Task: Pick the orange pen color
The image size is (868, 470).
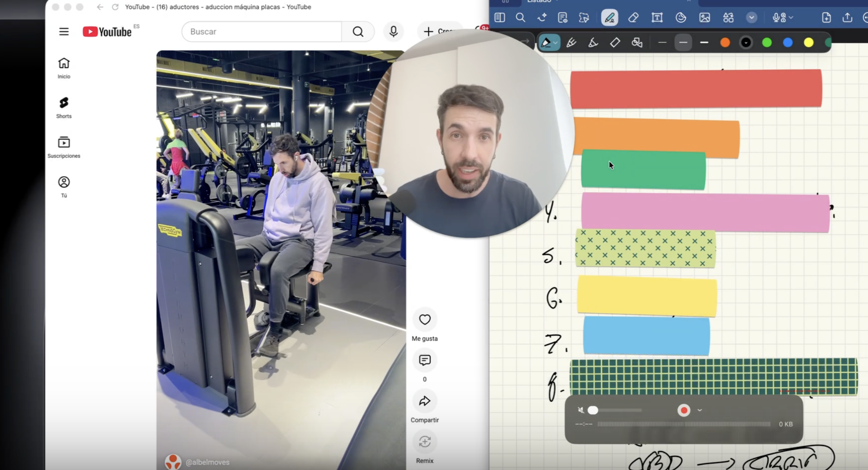Action: 725,43
